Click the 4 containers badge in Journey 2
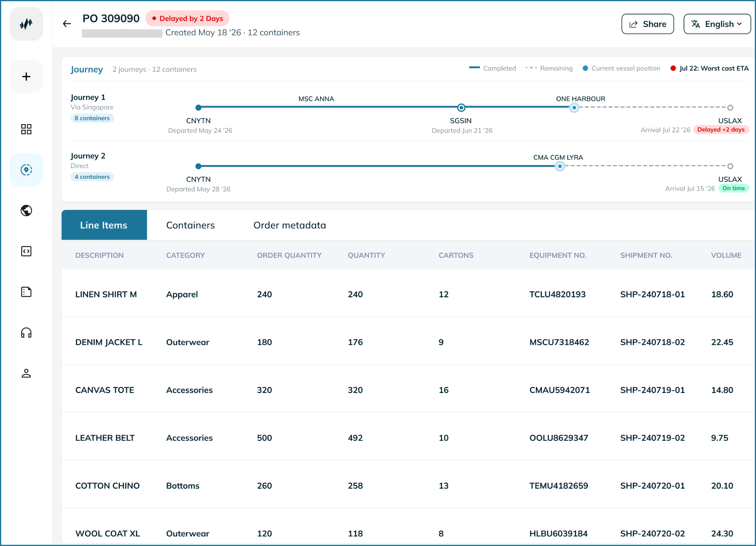 click(x=92, y=177)
